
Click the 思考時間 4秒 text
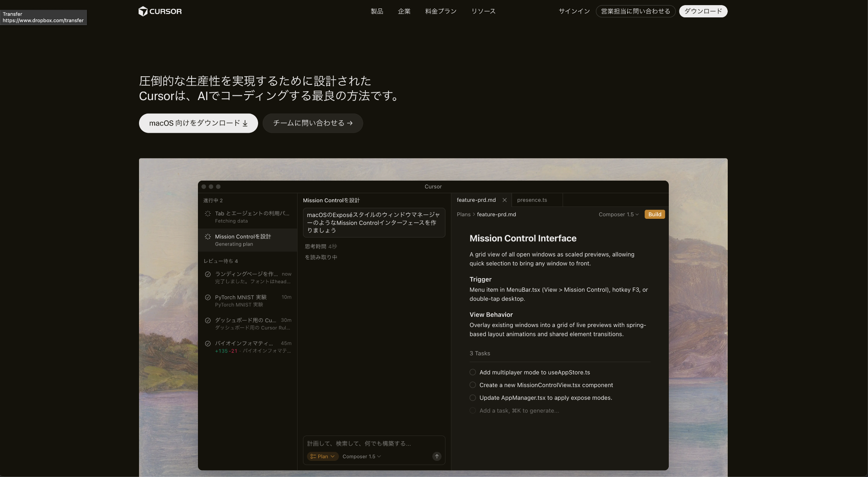[320, 247]
